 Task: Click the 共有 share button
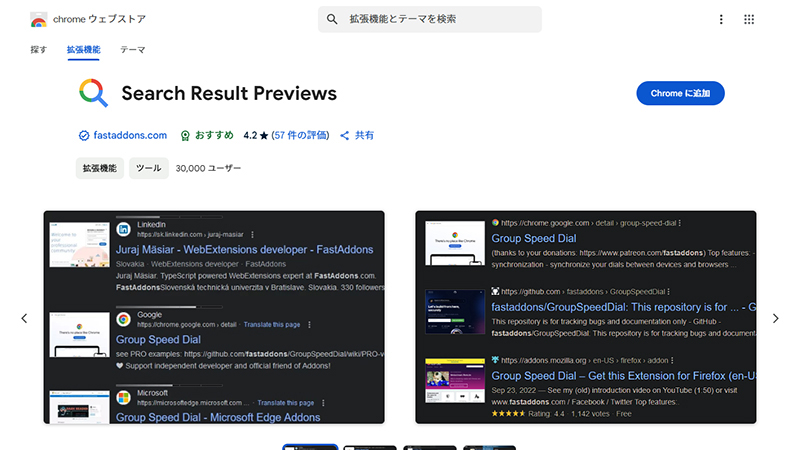point(357,135)
